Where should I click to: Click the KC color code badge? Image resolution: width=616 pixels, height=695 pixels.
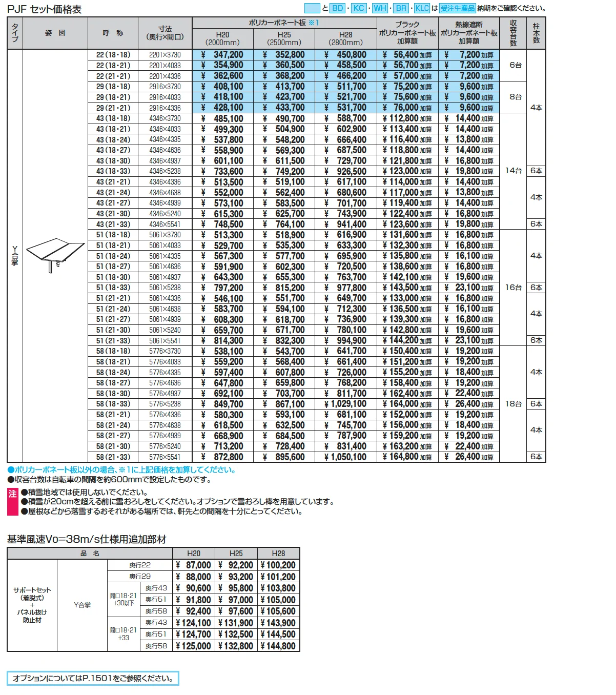click(359, 8)
